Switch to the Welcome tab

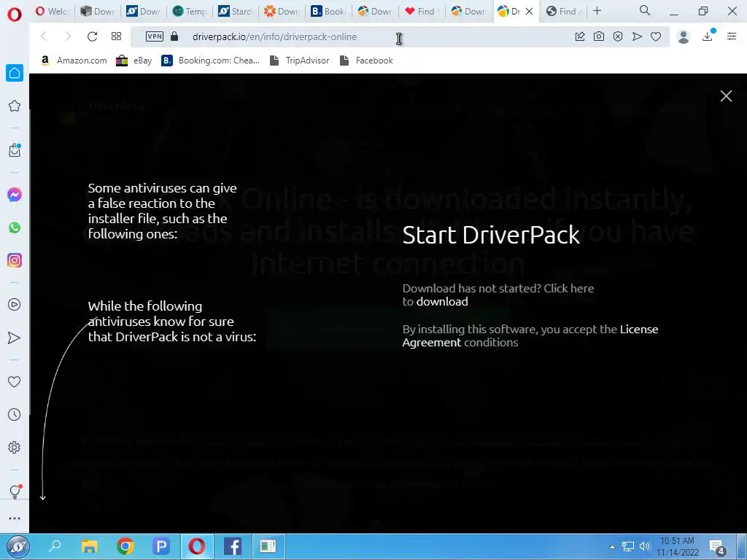click(x=53, y=12)
